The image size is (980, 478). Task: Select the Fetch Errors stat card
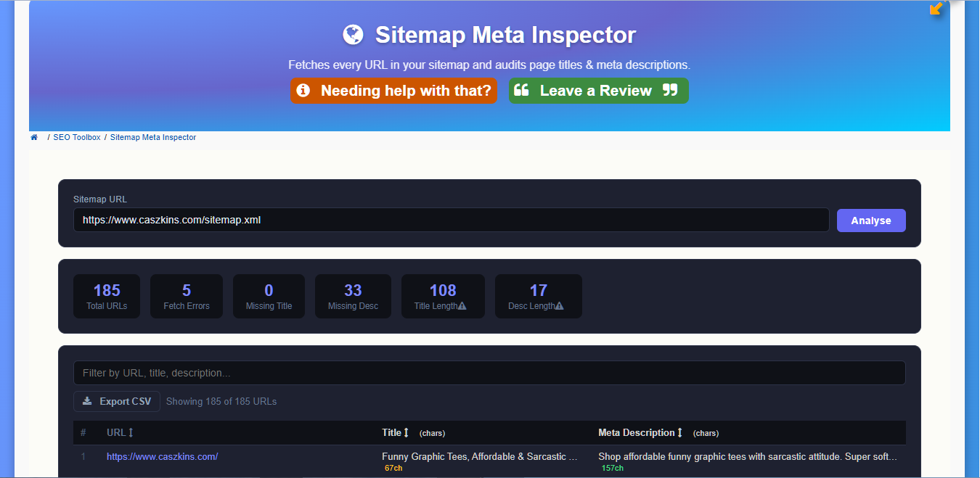(187, 296)
